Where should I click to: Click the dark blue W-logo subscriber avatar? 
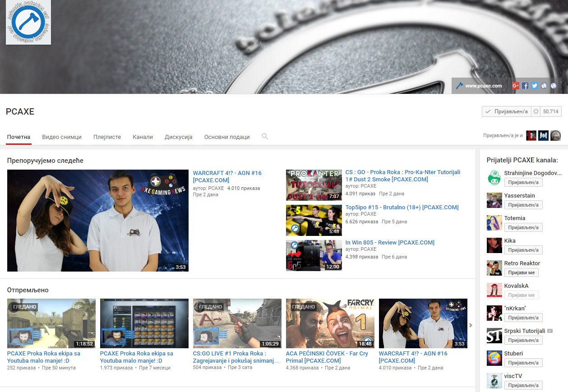(543, 135)
